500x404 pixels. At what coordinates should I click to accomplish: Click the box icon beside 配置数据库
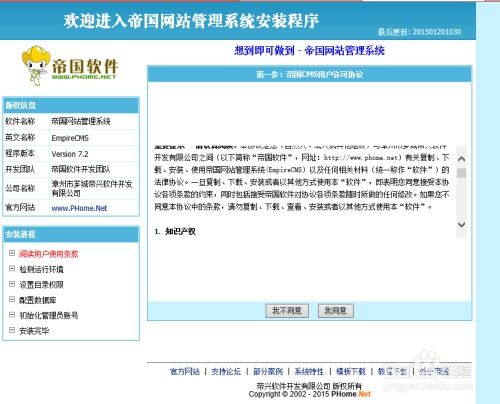point(12,299)
